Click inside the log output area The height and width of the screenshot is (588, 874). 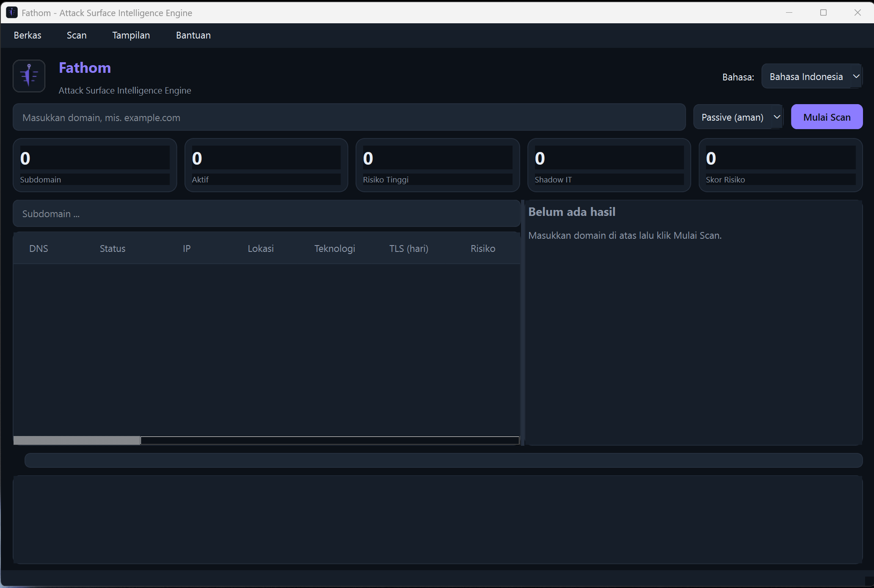point(438,520)
